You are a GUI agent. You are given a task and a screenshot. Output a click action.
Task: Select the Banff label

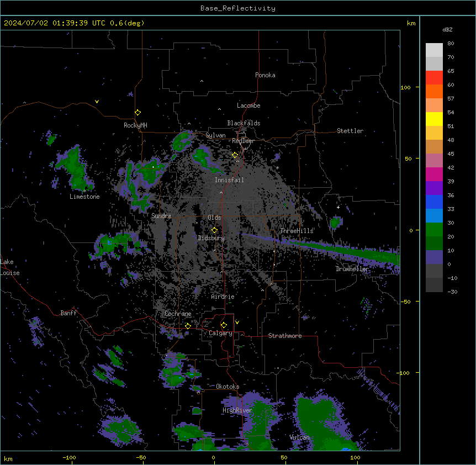pyautogui.click(x=68, y=313)
